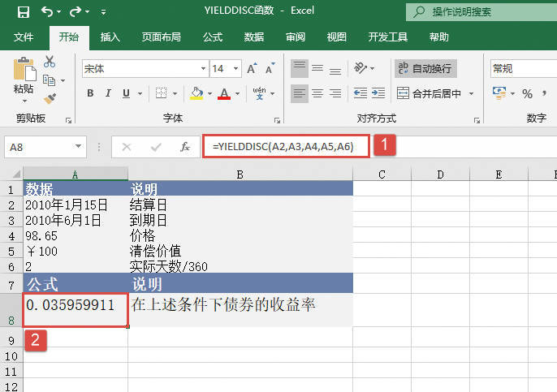Open the font color dropdown arrow

click(237, 94)
